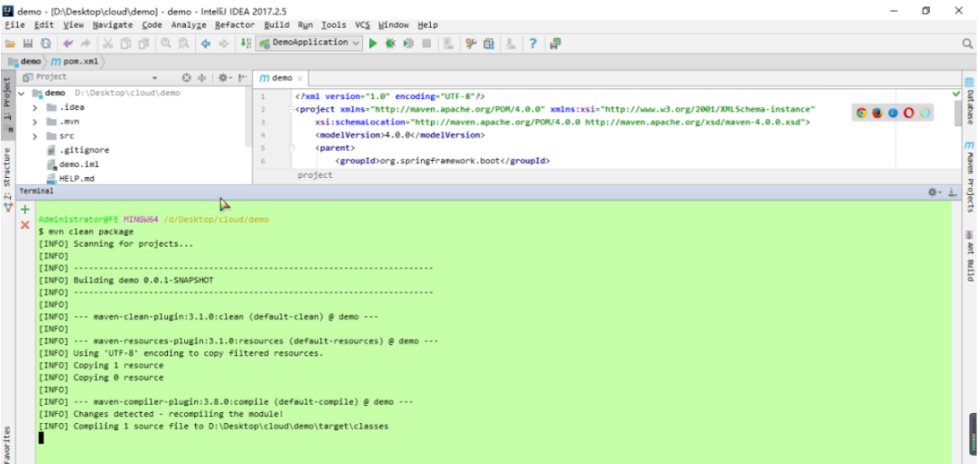The height and width of the screenshot is (464, 980).
Task: Fold the parent XML tag
Action: [290, 148]
